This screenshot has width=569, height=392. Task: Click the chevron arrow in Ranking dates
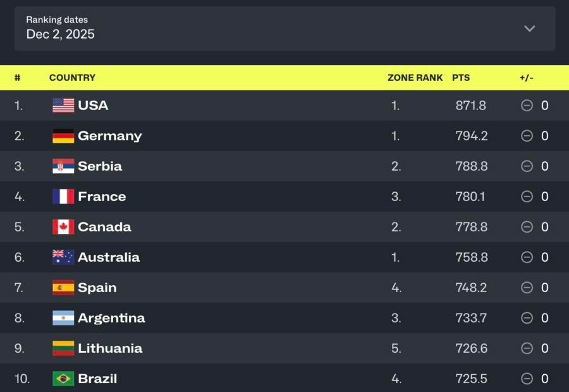coord(530,28)
